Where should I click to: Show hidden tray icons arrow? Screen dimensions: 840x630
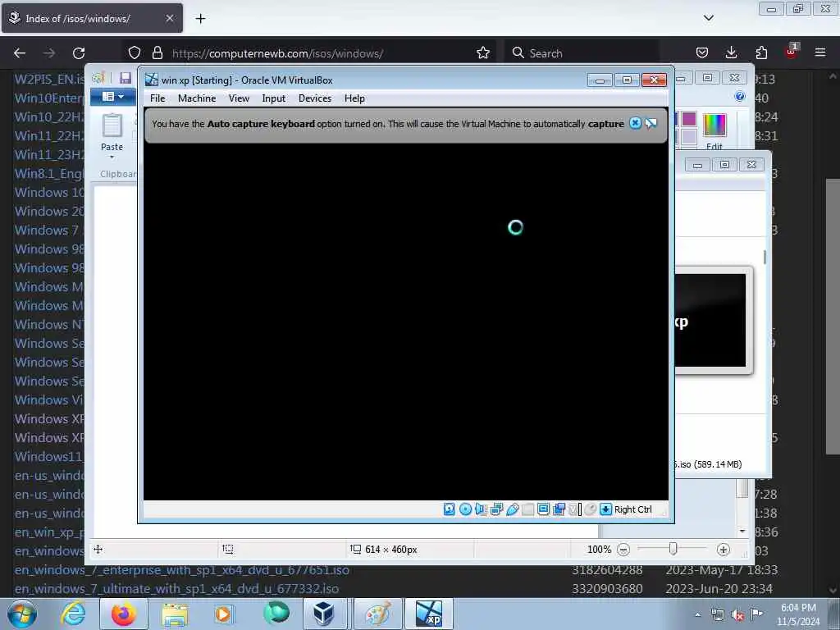click(x=697, y=614)
